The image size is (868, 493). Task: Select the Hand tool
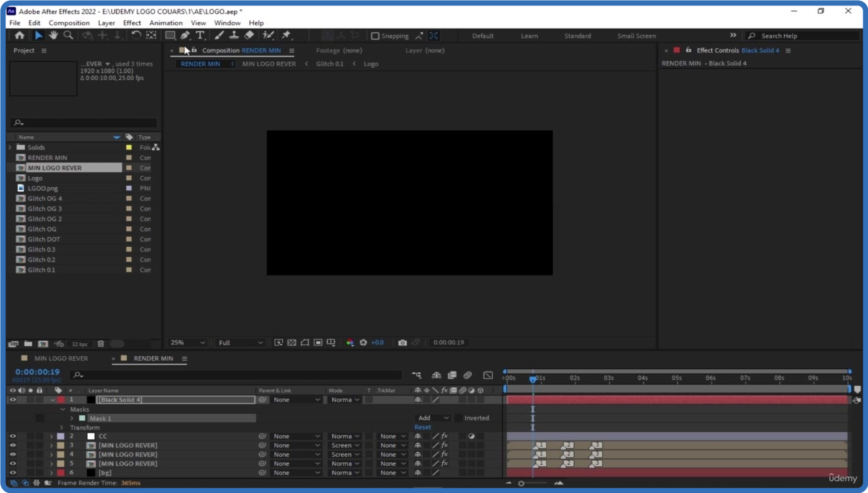(x=53, y=36)
